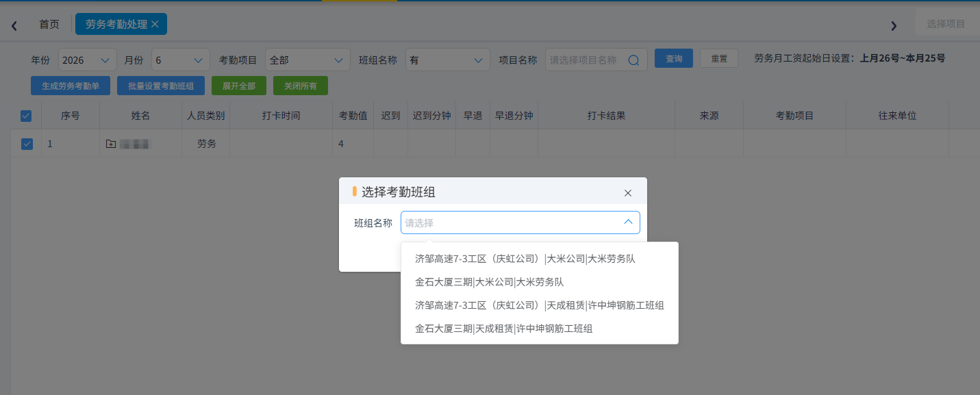Open the 月份 dropdown showing 6

click(181, 60)
